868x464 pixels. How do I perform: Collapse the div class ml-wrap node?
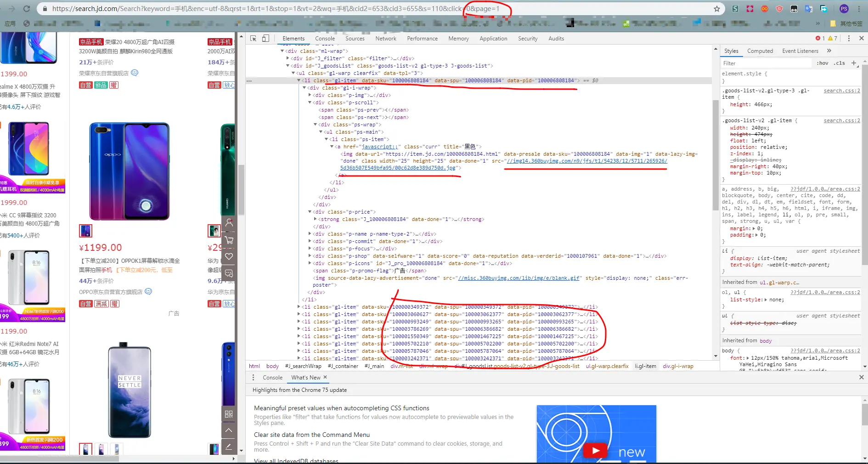282,51
